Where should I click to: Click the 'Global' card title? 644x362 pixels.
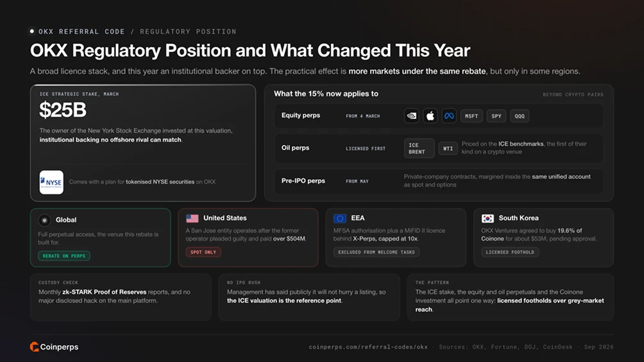pos(66,220)
